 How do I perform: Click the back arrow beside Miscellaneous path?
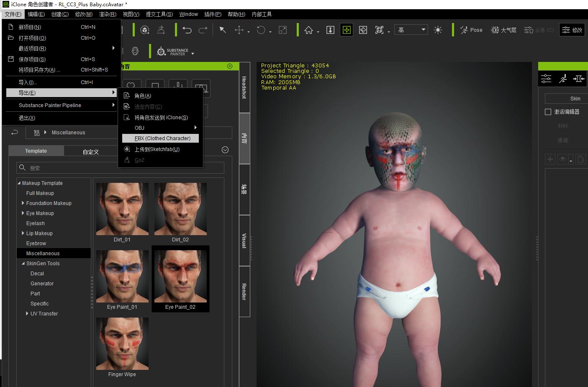click(15, 132)
